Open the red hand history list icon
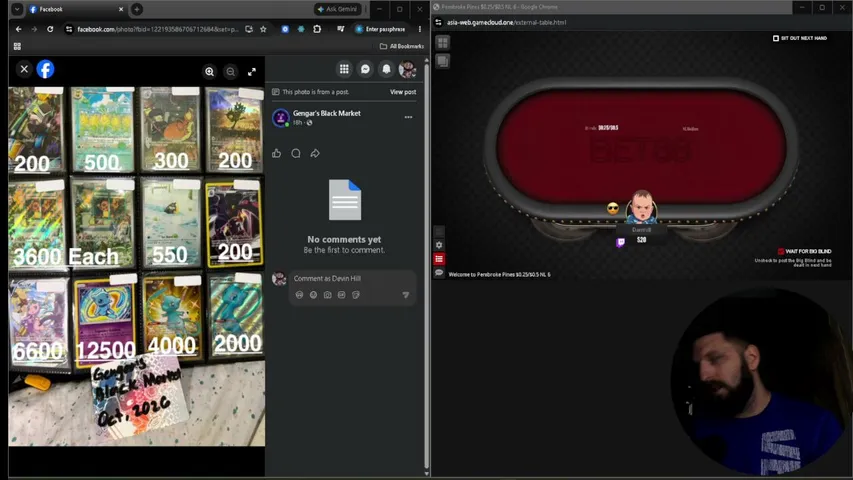The height and width of the screenshot is (480, 853). (x=439, y=259)
